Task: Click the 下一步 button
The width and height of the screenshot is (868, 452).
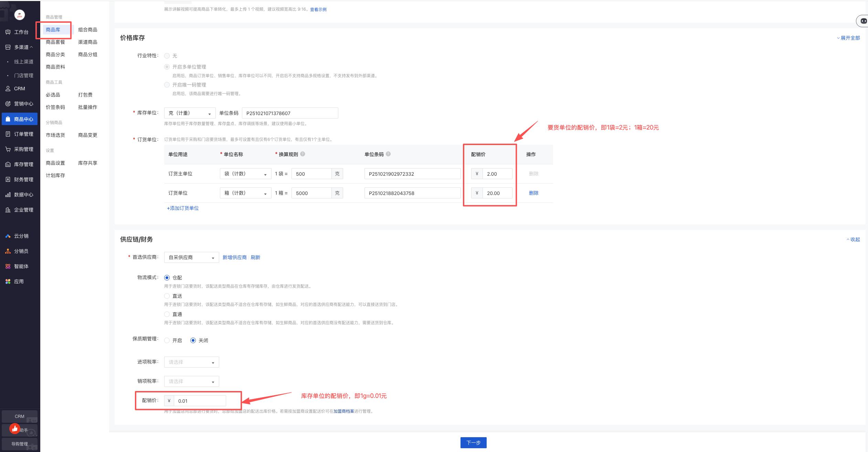Action: [473, 443]
